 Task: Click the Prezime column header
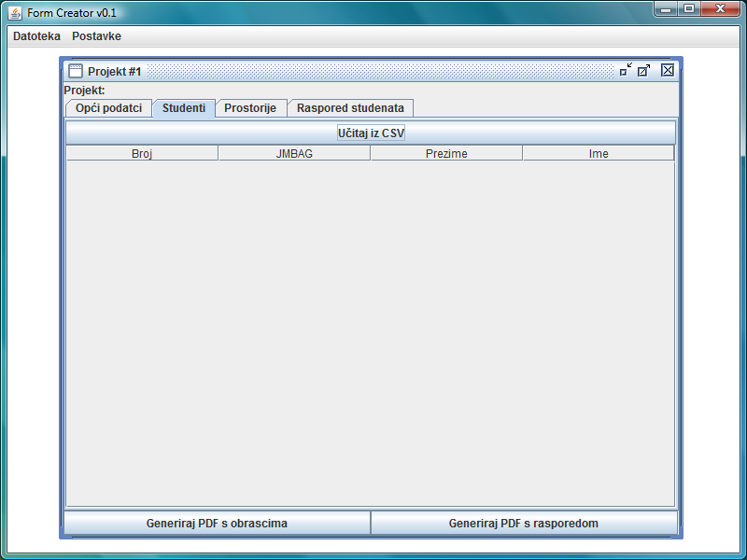446,154
